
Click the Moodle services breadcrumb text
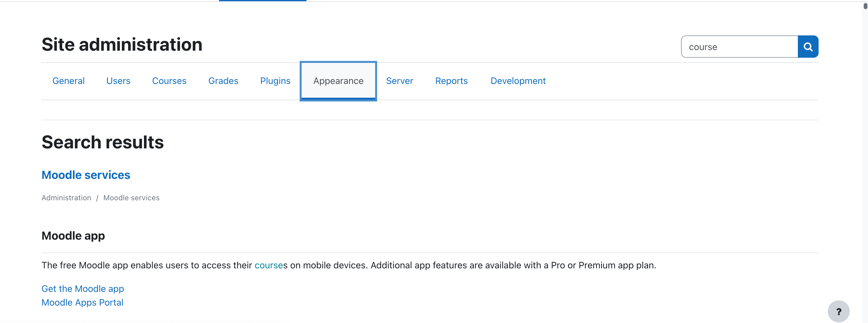tap(131, 198)
